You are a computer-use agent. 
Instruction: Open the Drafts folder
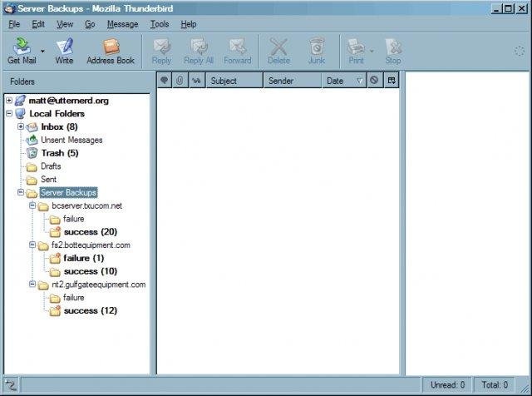click(51, 166)
